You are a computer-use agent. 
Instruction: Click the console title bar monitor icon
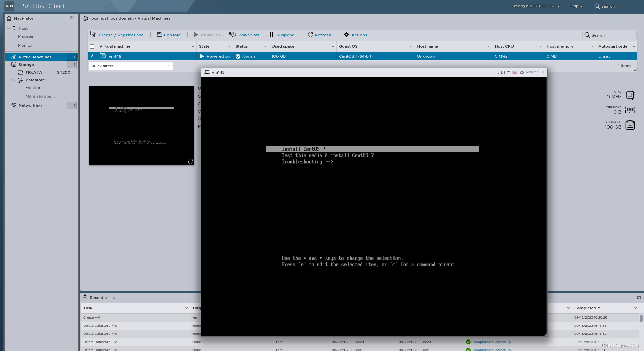coord(207,72)
